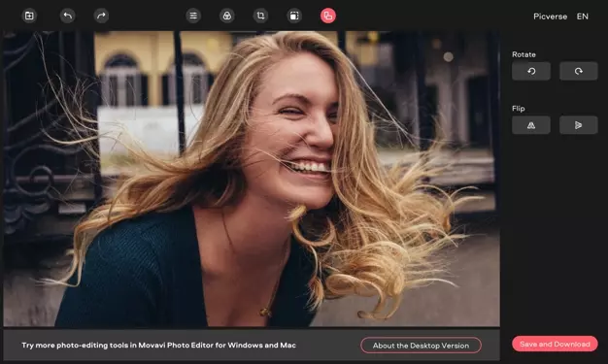The image size is (608, 364).
Task: Open a new image file icon
Action: (29, 16)
